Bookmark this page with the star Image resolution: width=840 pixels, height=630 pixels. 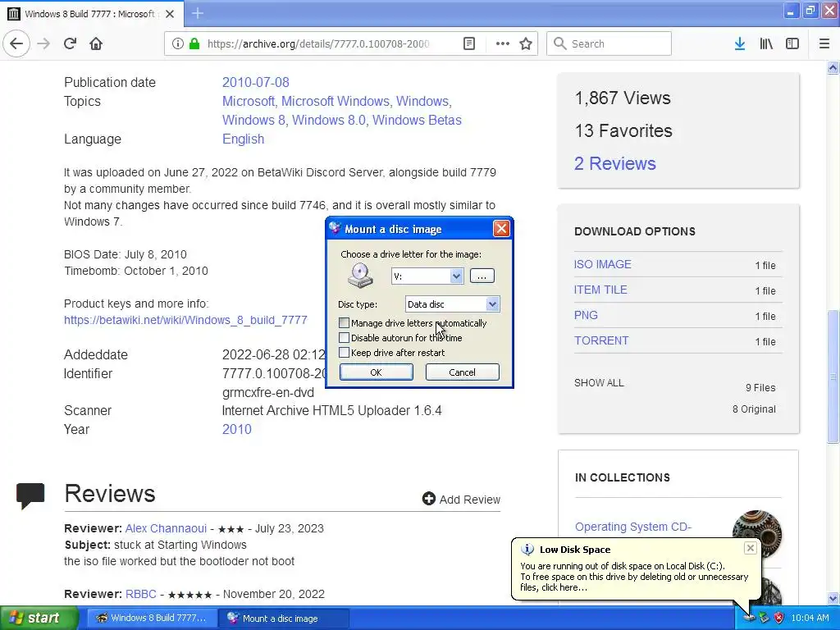click(x=526, y=43)
